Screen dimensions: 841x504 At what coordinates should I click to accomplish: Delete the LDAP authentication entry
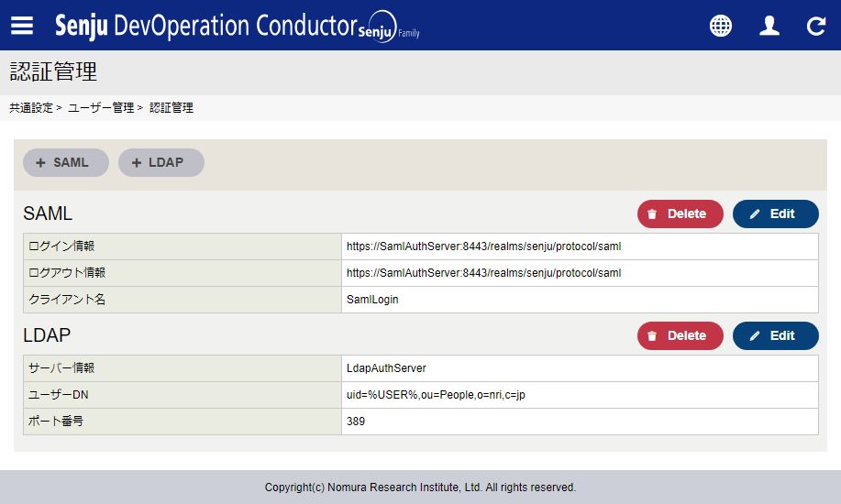681,335
